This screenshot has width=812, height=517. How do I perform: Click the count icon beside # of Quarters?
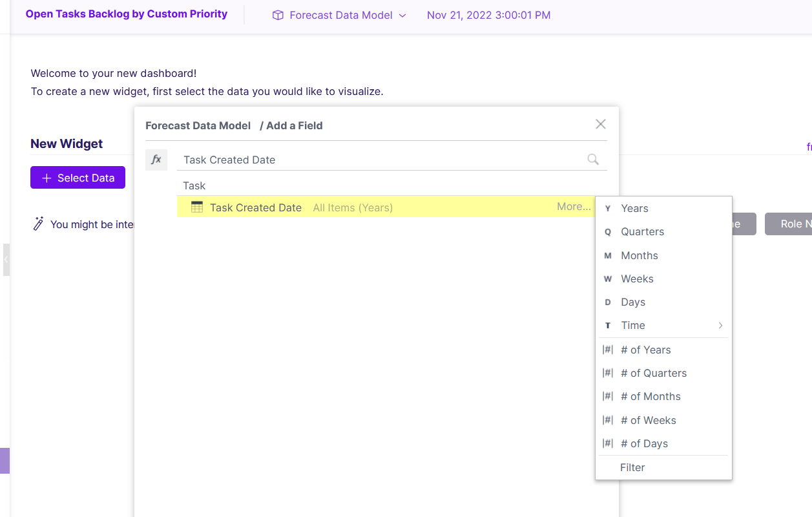click(x=608, y=373)
